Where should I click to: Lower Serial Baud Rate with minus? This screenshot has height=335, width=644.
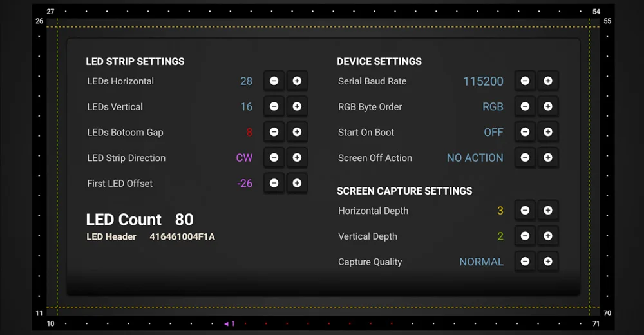pyautogui.click(x=525, y=81)
